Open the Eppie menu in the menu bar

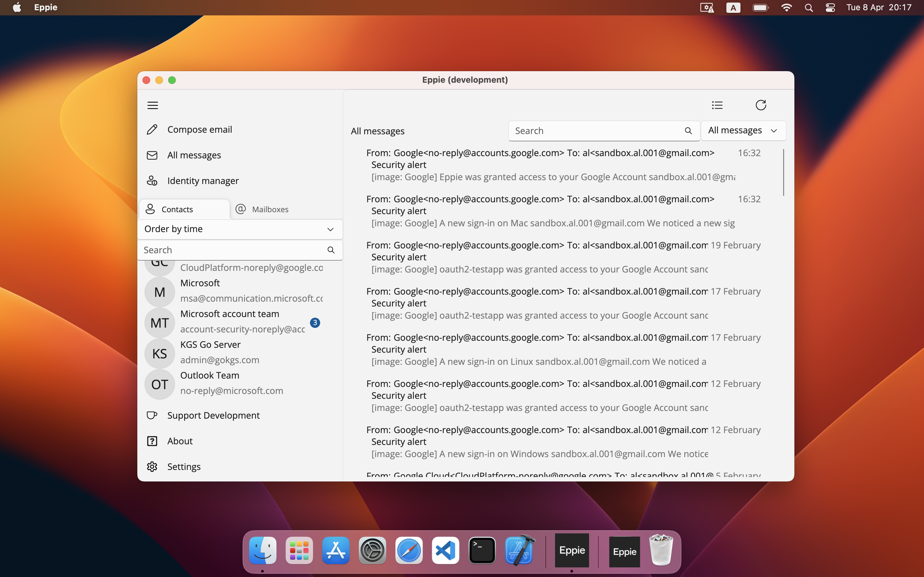point(46,7)
